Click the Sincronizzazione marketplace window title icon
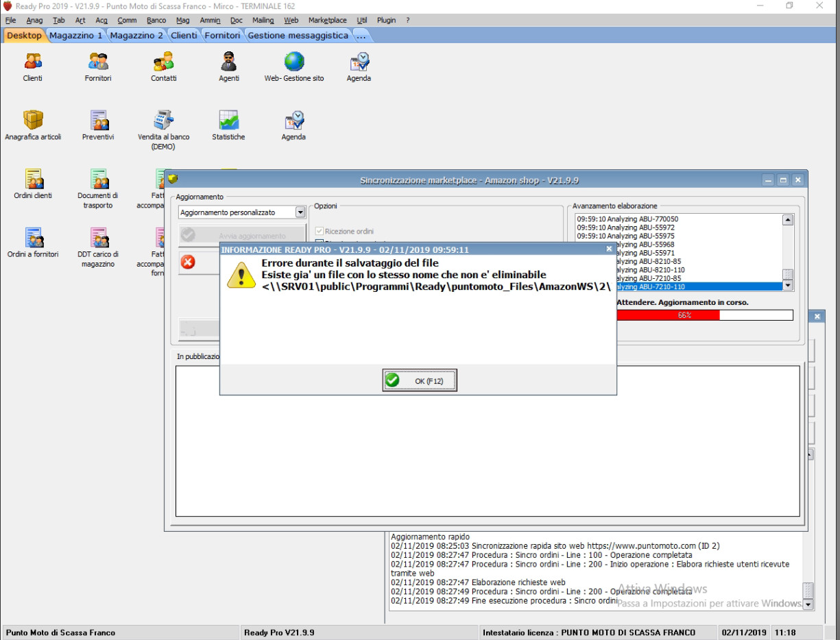The image size is (840, 640). 173,179
